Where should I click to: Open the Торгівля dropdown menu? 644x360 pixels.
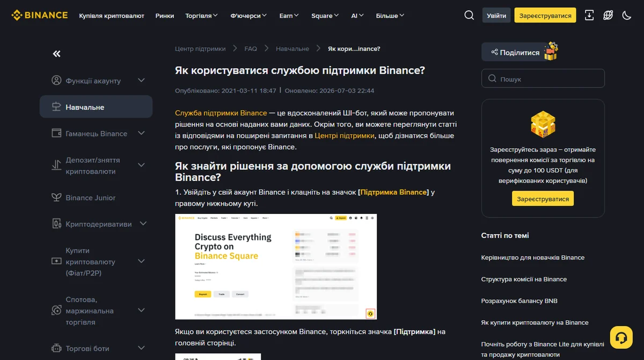coord(201,16)
